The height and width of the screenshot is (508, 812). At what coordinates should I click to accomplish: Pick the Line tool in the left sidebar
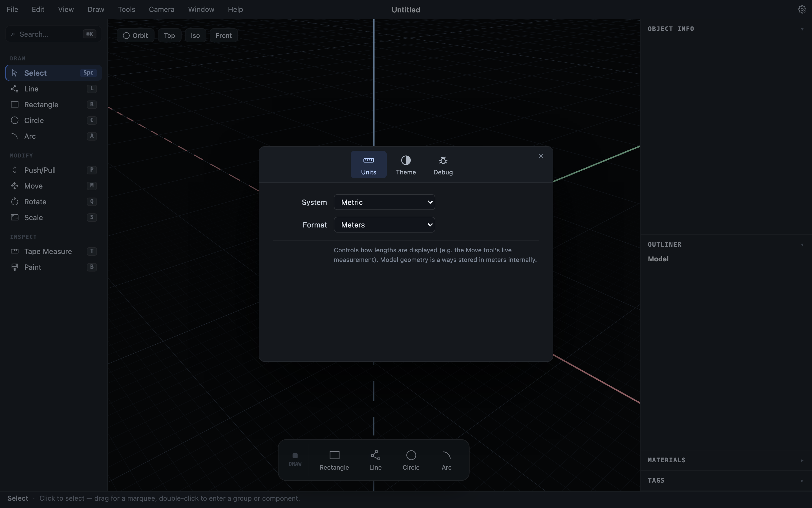54,89
